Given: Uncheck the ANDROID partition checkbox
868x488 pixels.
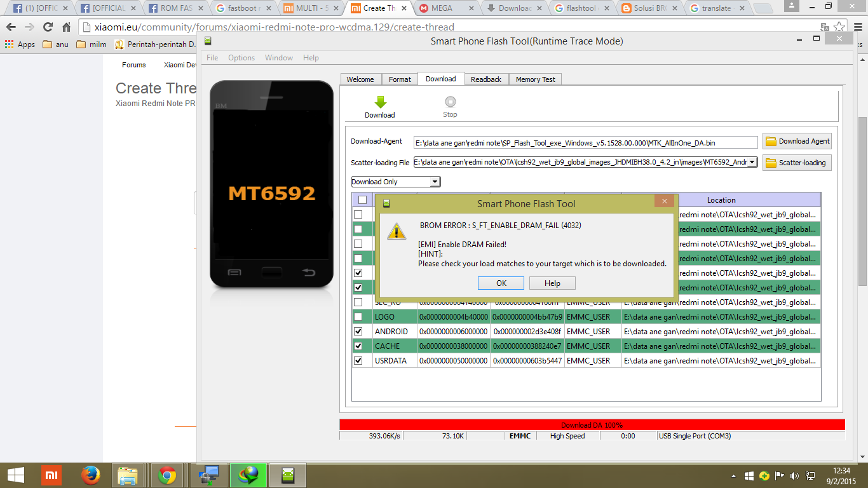Looking at the screenshot, I should point(358,331).
